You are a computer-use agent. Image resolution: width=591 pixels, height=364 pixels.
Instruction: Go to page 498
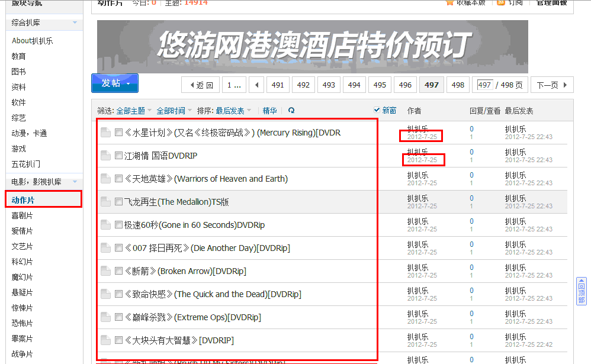[458, 85]
